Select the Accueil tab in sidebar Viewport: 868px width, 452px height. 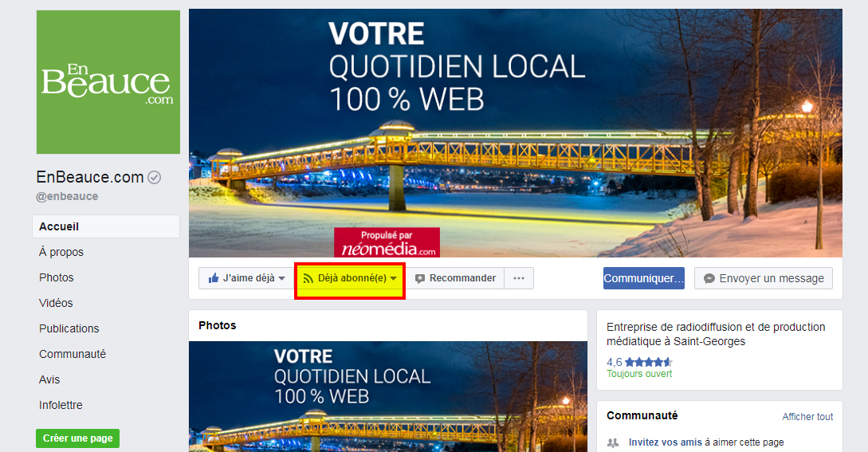coord(106,226)
